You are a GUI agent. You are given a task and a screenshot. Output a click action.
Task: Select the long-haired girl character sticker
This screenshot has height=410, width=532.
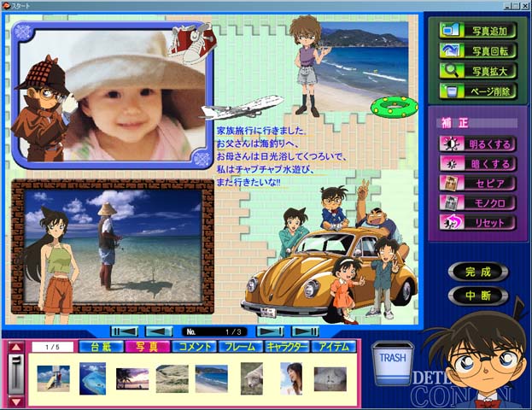coord(55,265)
